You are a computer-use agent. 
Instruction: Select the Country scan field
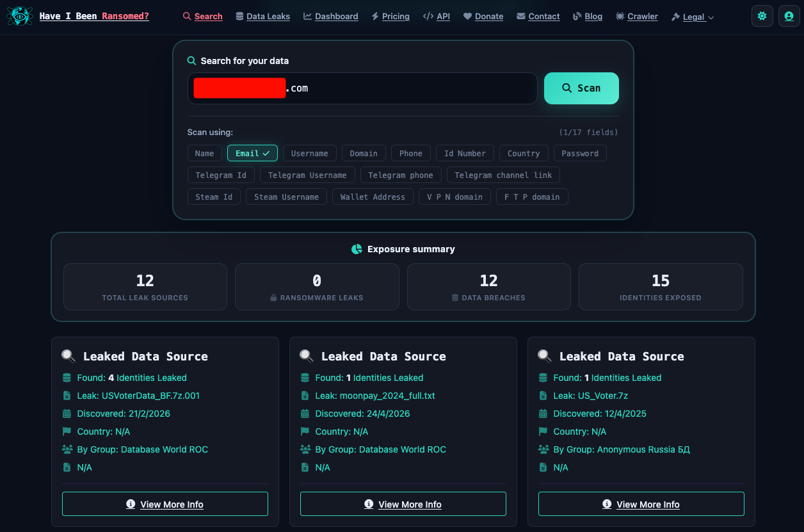[x=524, y=153]
